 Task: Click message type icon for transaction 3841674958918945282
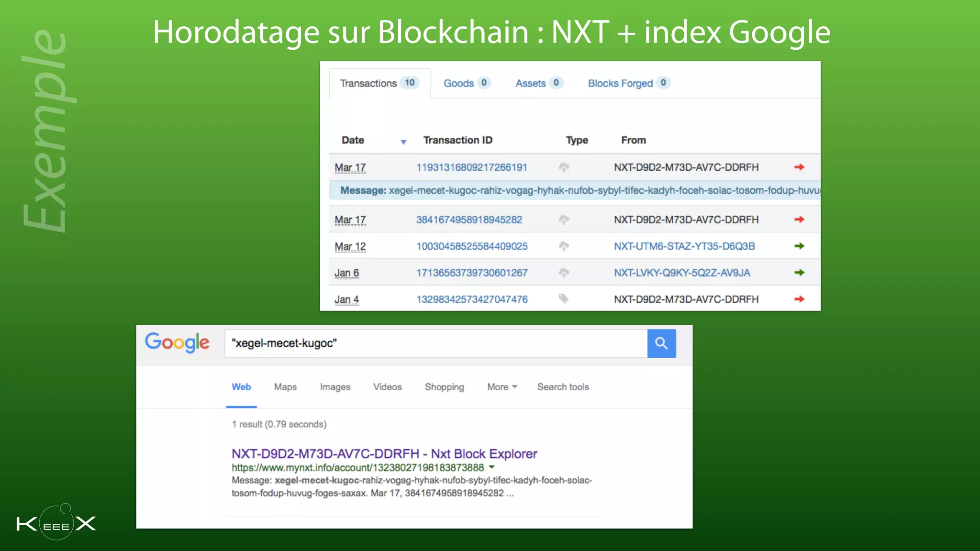click(564, 220)
